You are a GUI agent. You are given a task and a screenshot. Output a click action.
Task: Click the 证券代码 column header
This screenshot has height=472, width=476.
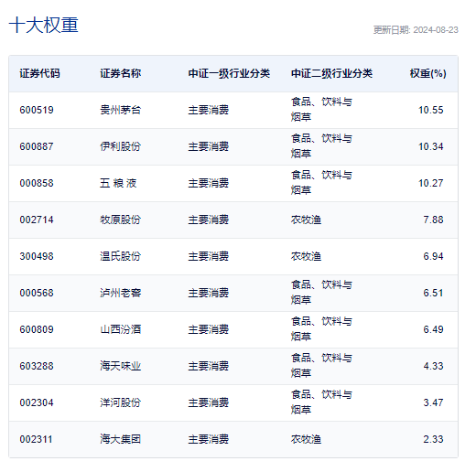tap(39, 73)
